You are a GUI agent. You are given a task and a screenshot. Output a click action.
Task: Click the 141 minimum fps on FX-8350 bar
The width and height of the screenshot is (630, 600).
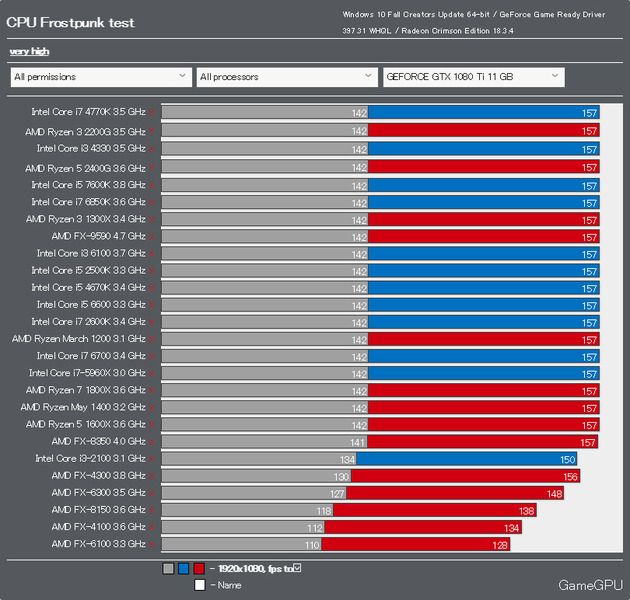pyautogui.click(x=357, y=443)
